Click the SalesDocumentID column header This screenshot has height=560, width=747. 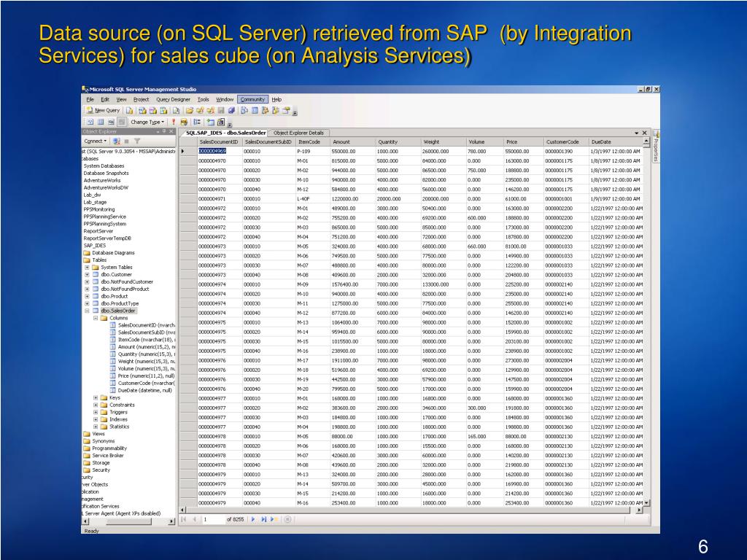[220, 142]
